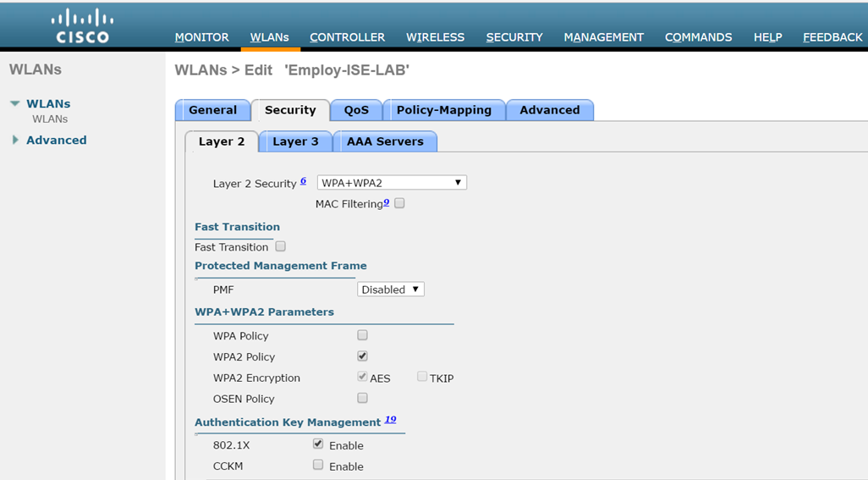Screen dimensions: 868x480
Task: Enable the OSEN Policy checkbox
Action: [x=363, y=398]
